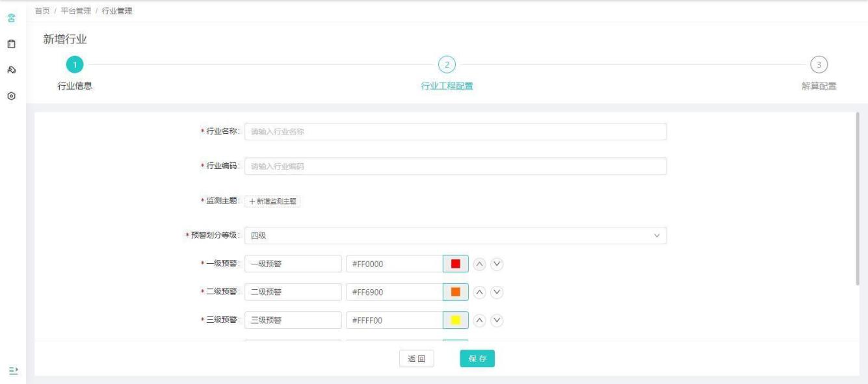
Task: Select step 1 行业信息
Action: point(75,64)
